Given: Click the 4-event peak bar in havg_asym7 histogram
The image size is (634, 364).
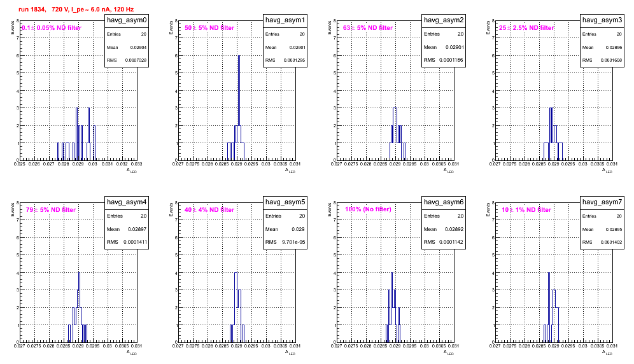Looking at the screenshot, I should 549,307.
